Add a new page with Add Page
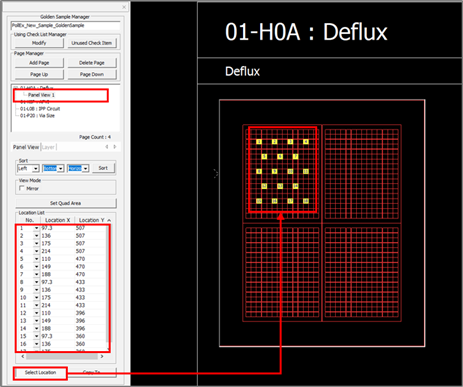The image size is (463, 387). pos(39,63)
